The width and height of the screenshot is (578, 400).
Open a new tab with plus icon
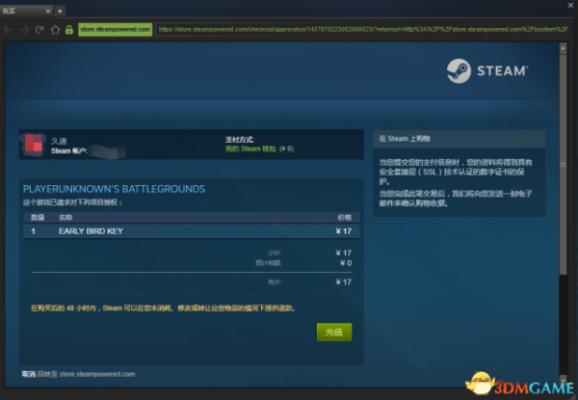tap(60, 11)
